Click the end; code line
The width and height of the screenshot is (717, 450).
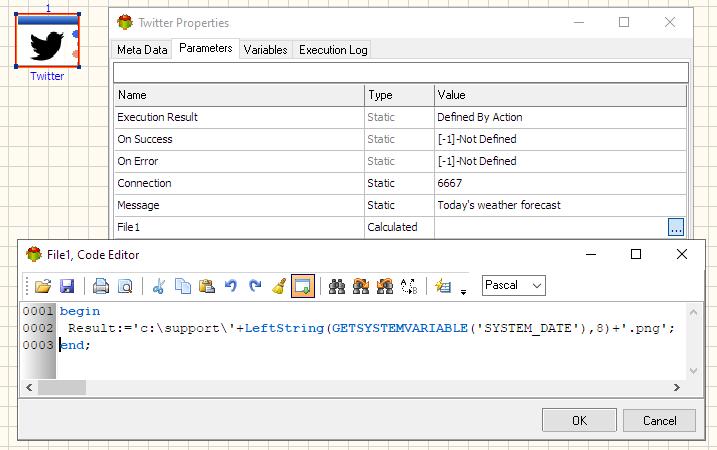tap(75, 345)
